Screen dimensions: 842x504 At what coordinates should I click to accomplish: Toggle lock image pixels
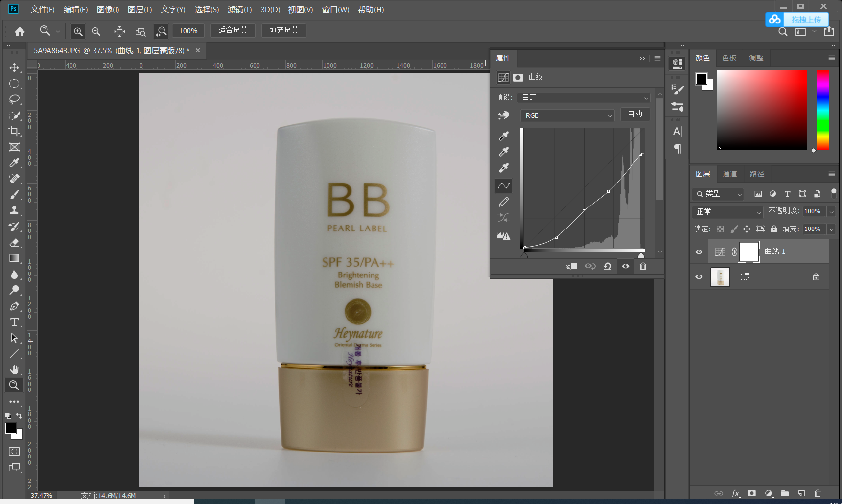734,229
